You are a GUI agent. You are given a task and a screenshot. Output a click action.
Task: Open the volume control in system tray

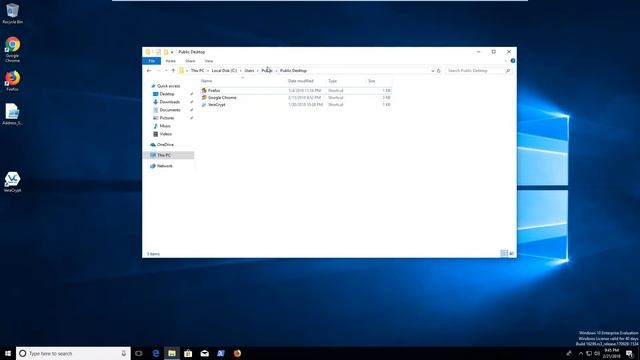point(597,353)
